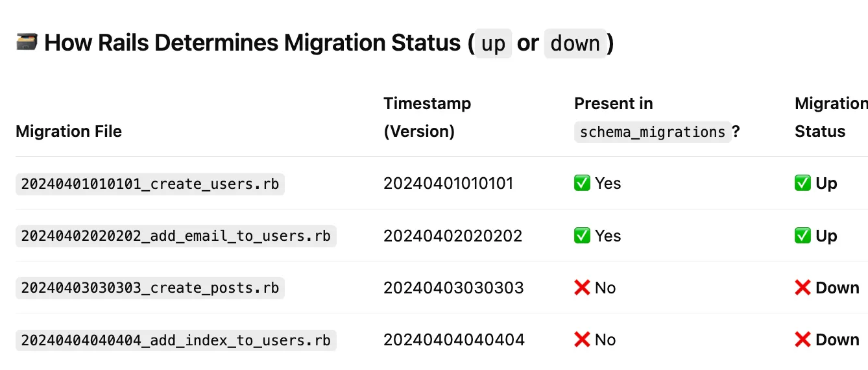Click the 'up' code chip in heading
Image resolution: width=868 pixels, height=370 pixels.
493,43
